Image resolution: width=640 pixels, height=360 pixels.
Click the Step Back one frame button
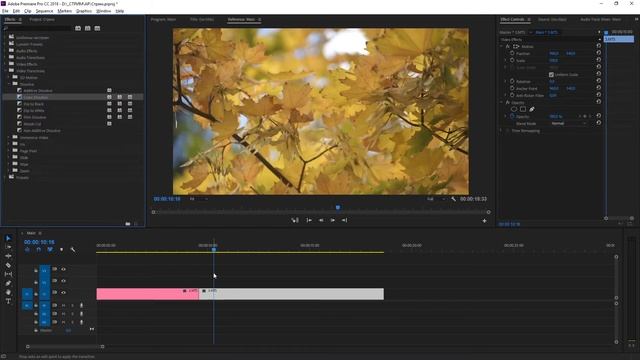point(321,220)
